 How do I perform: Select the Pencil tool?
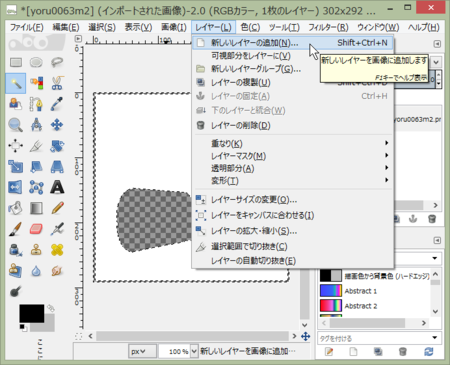click(x=57, y=208)
